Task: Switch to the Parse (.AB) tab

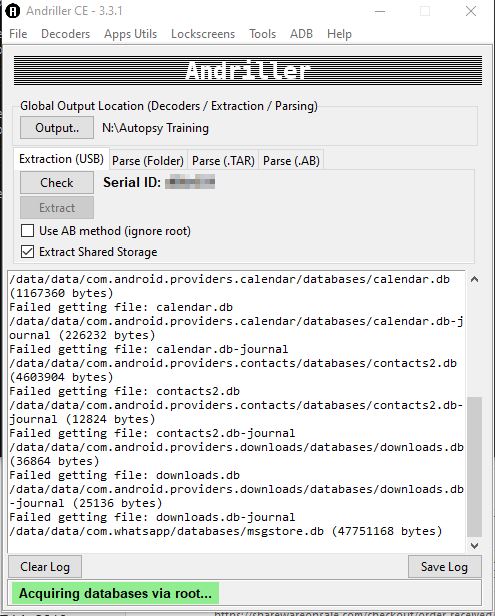Action: tap(291, 161)
